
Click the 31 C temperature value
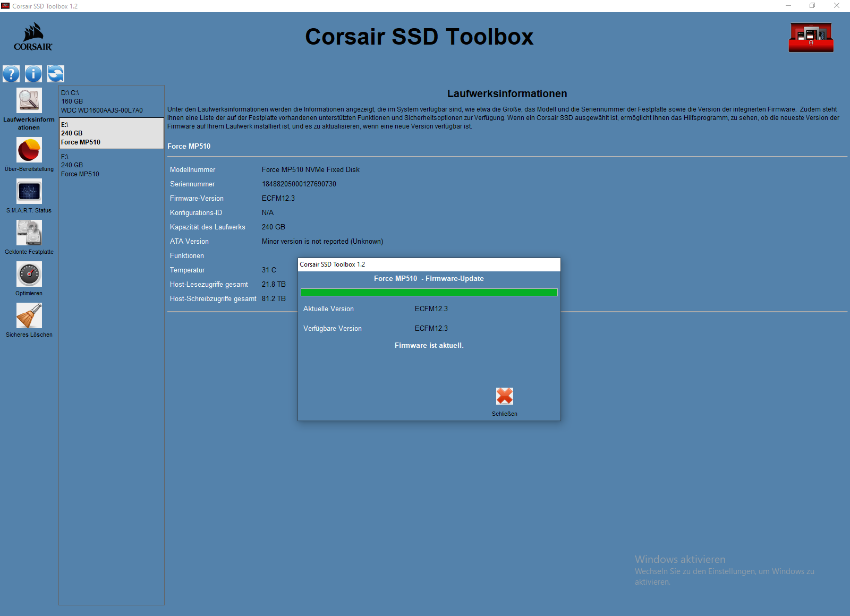tap(269, 270)
